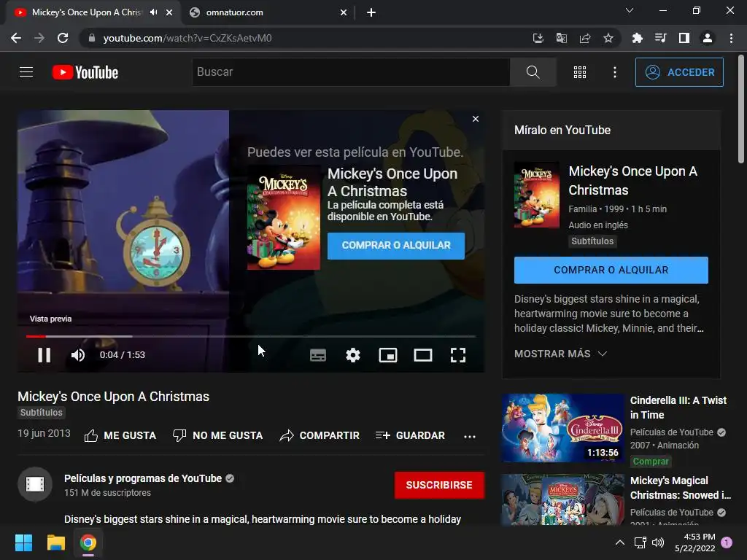The width and height of the screenshot is (747, 560).
Task: Reload the page
Action: pos(63,38)
